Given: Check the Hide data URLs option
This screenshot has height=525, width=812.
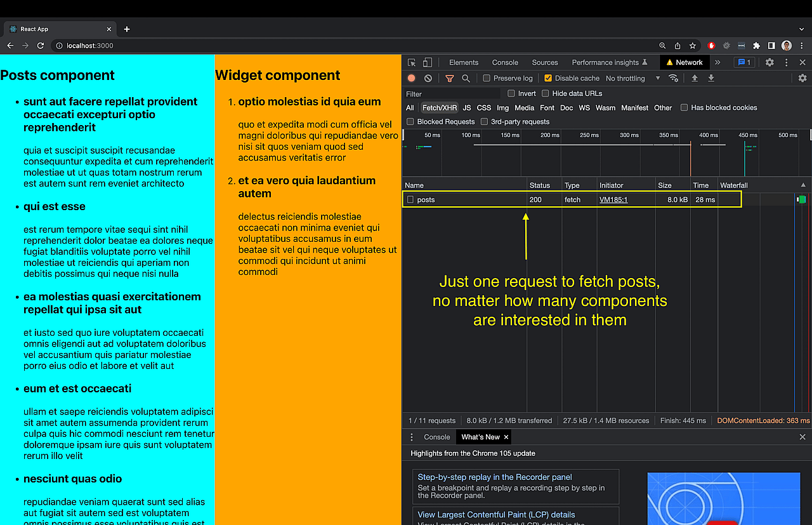Looking at the screenshot, I should click(546, 93).
